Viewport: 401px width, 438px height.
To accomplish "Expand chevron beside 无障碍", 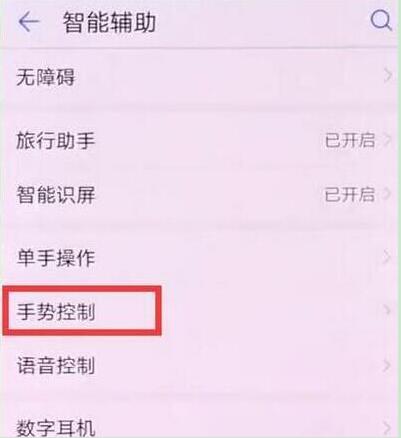I will 387,77.
